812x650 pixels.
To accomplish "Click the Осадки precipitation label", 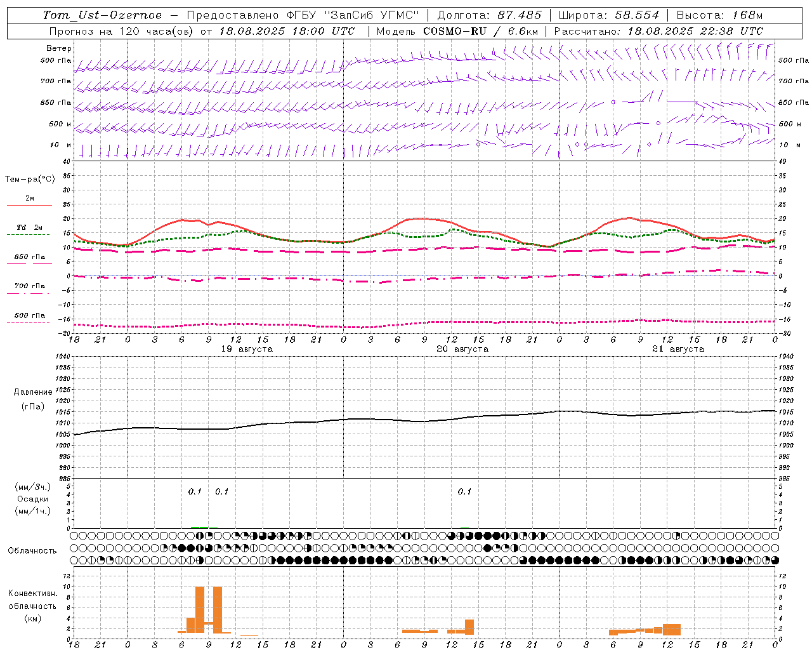I will click(33, 499).
